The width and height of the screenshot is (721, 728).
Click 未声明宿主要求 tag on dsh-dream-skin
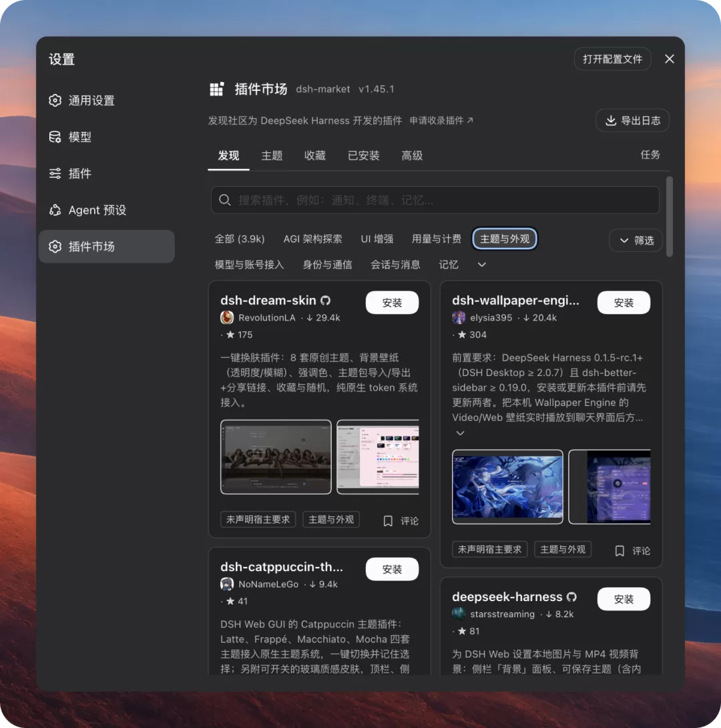pos(258,520)
